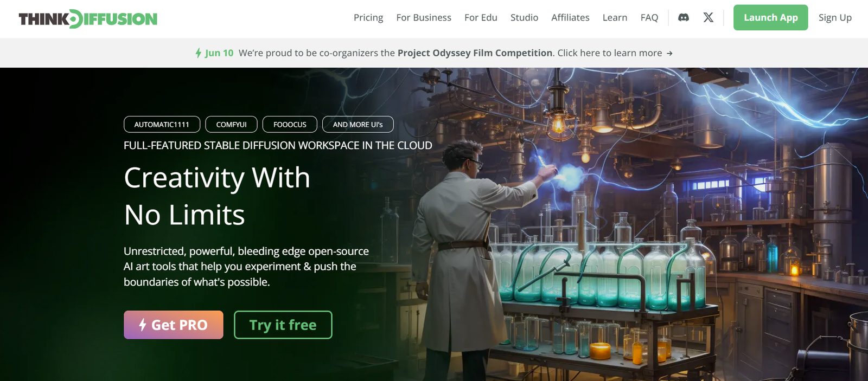Viewport: 868px width, 381px height.
Task: Select the COMFYUI tag
Action: click(x=231, y=124)
